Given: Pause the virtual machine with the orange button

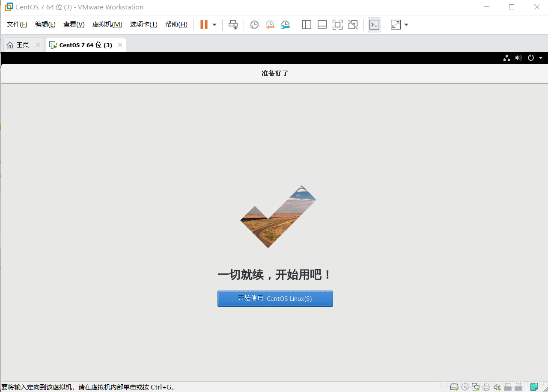Looking at the screenshot, I should click(204, 25).
